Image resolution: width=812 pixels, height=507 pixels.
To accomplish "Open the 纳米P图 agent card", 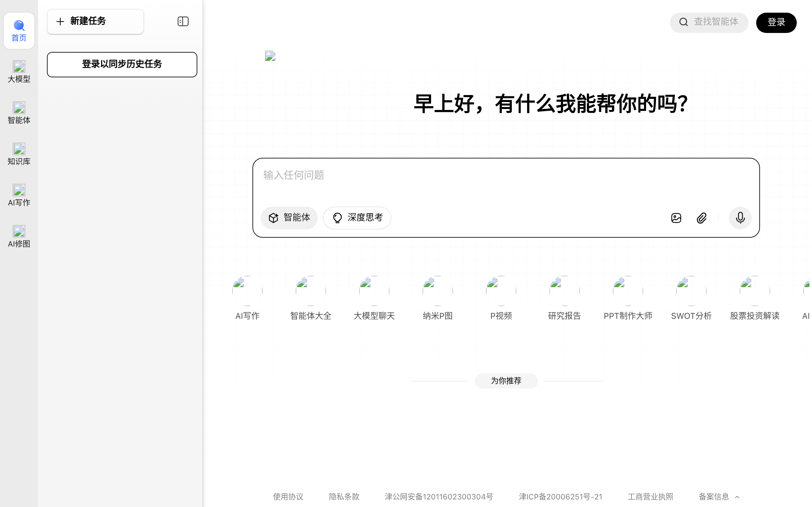I will tap(437, 297).
